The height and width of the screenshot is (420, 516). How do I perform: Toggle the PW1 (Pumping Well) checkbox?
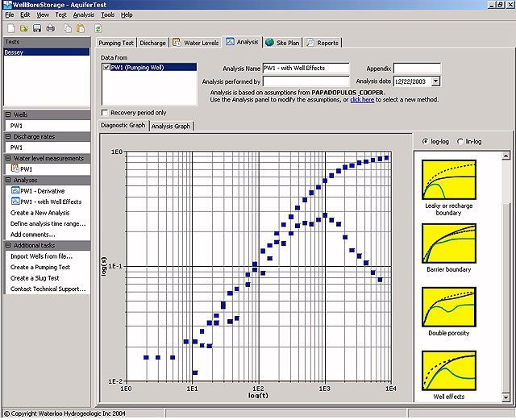click(106, 68)
